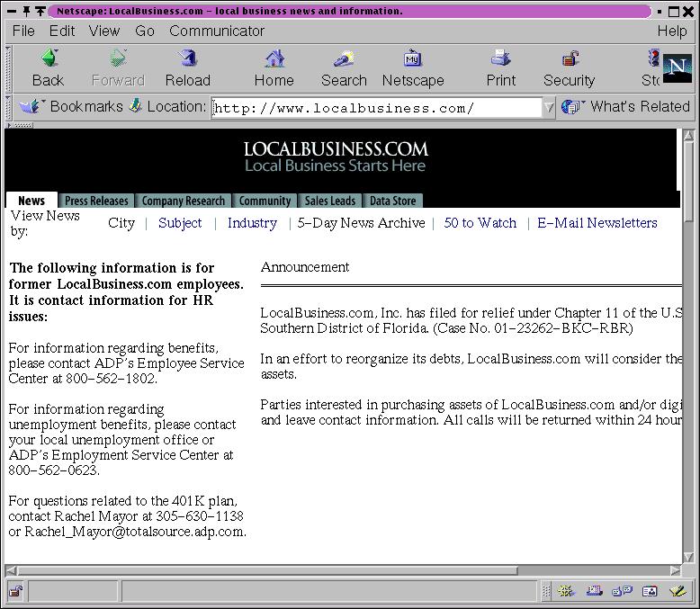Click window menu button in title bar
Screen dimensions: 700x609
coord(13,11)
